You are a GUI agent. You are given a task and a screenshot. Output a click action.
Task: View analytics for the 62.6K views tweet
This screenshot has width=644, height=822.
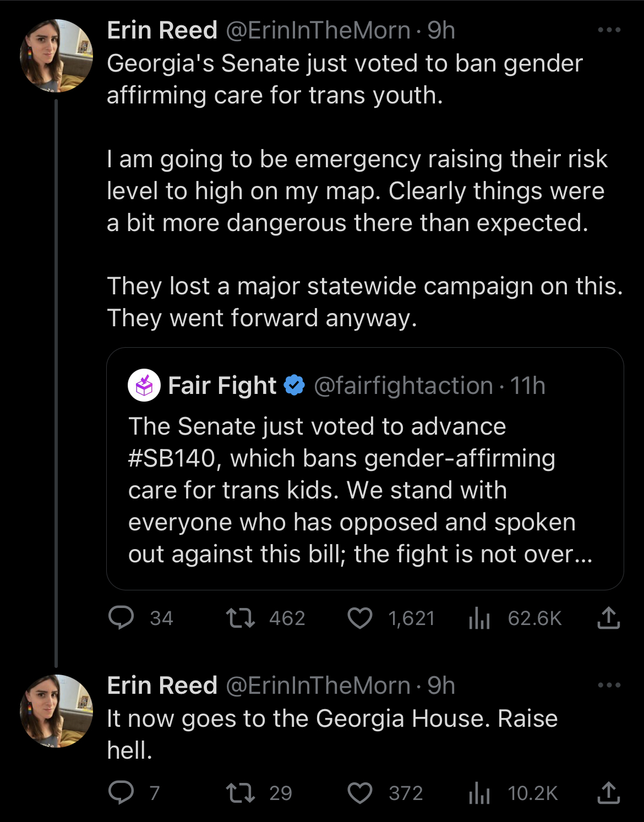click(x=479, y=618)
